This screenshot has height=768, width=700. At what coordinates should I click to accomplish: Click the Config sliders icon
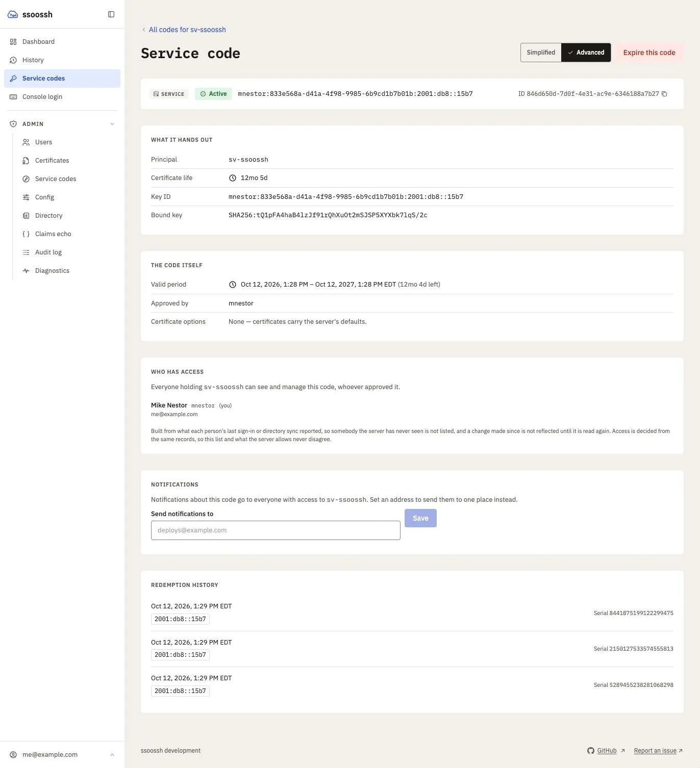(26, 197)
